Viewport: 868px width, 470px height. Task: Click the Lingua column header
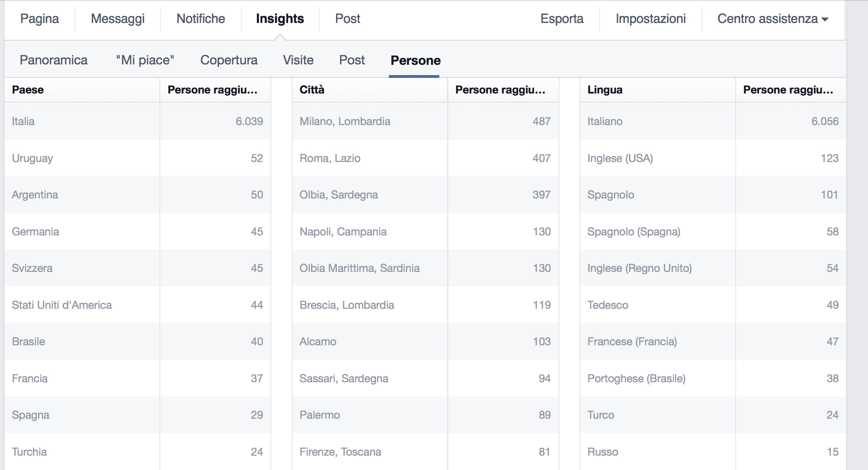coord(604,90)
